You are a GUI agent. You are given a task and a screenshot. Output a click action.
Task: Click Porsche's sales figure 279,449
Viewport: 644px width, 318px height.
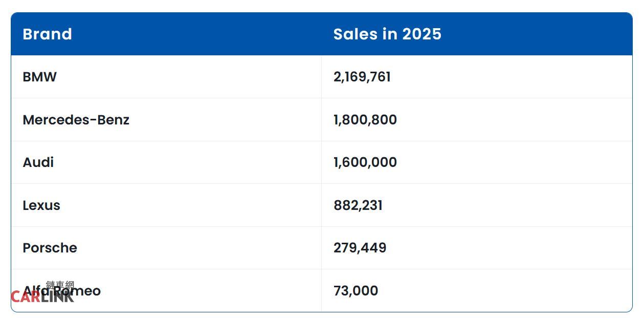click(360, 248)
